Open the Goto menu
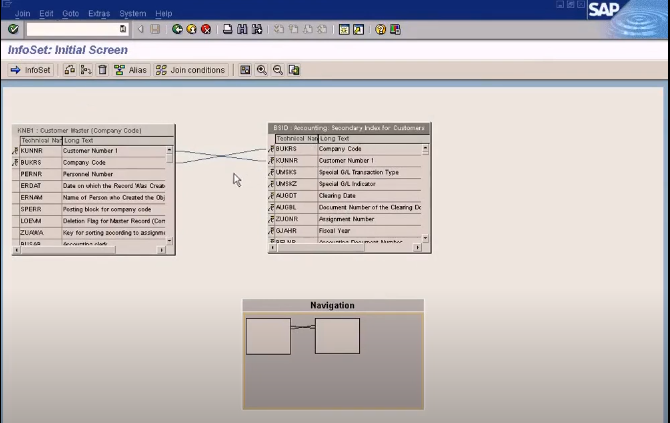 (71, 14)
